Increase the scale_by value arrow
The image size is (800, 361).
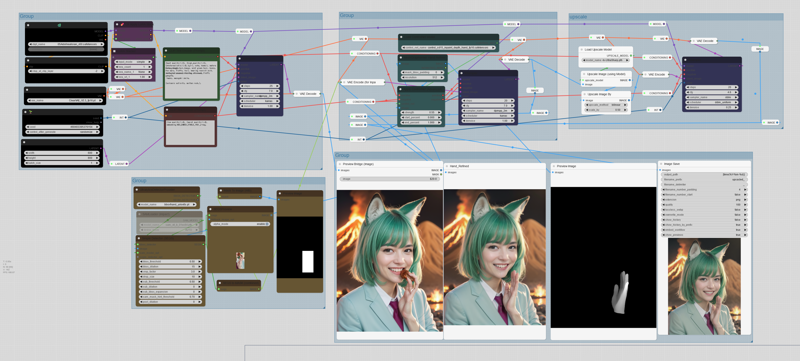pyautogui.click(x=626, y=110)
